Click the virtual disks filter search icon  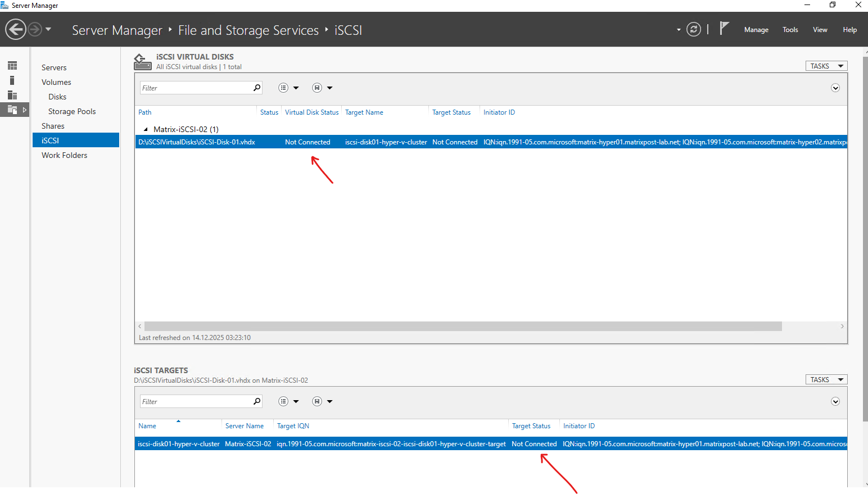257,88
